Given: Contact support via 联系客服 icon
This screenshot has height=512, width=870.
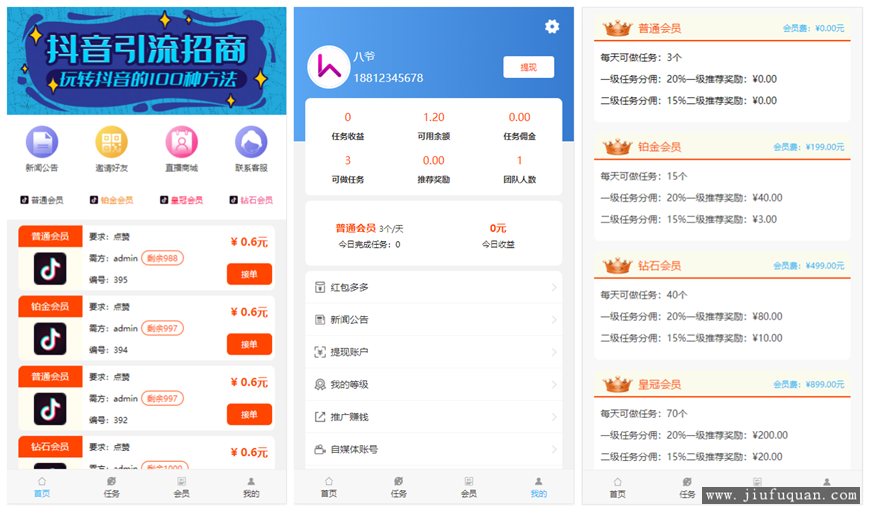Looking at the screenshot, I should pyautogui.click(x=251, y=143).
